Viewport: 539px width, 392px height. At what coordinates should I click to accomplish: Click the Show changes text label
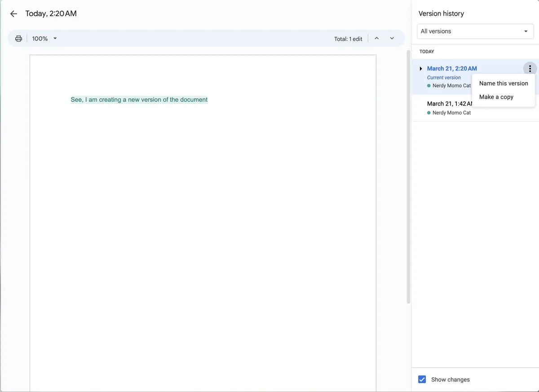tap(450, 379)
